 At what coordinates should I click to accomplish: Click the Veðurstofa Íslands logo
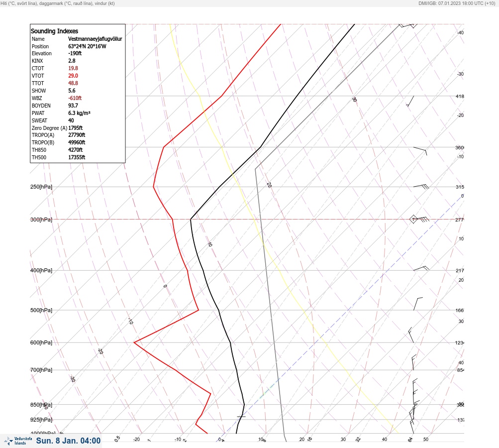[x=18, y=441]
